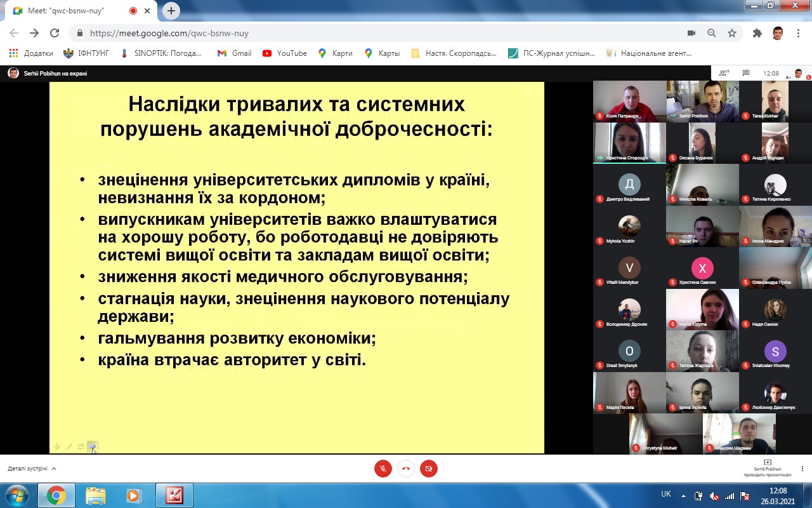812x508 pixels.
Task: Open a new Chrome tab
Action: click(x=171, y=11)
